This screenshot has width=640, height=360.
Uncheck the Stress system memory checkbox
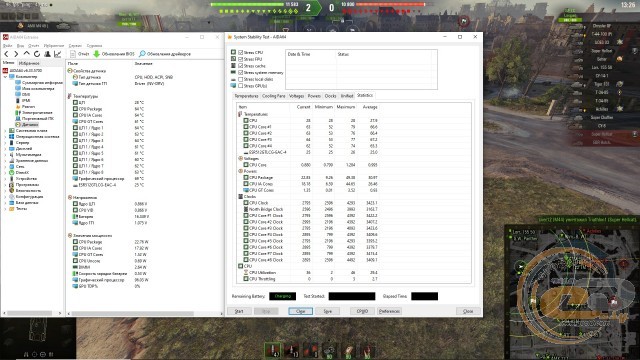pos(241,73)
